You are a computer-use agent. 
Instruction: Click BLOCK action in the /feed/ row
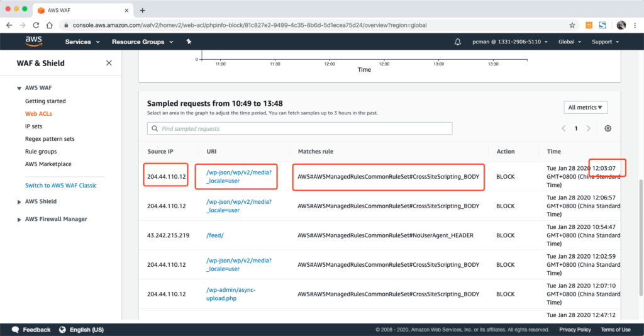point(505,235)
